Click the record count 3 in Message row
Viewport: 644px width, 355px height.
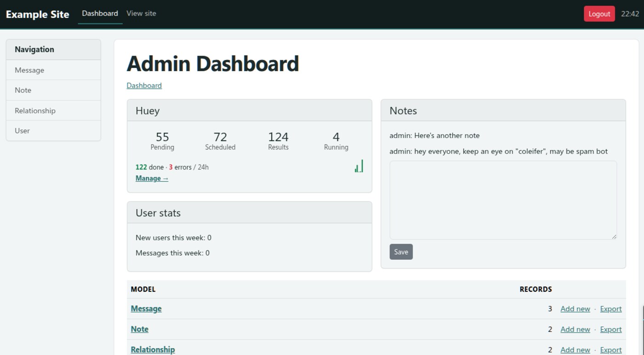550,309
